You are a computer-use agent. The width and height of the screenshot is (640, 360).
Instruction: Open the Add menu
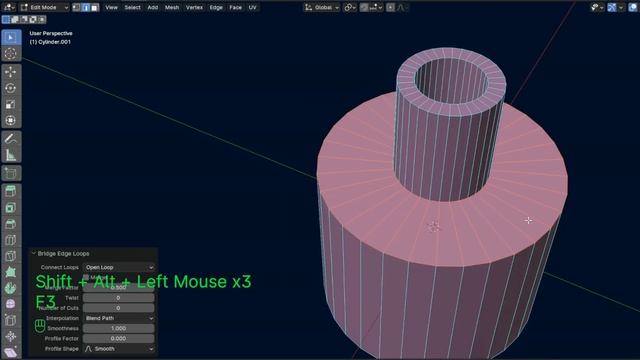click(153, 7)
